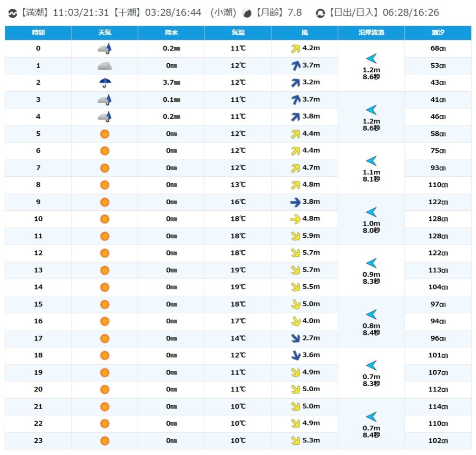The width and height of the screenshot is (476, 455).
Task: Click the cloud-with-rain icon at hour 0
Action: tap(105, 48)
